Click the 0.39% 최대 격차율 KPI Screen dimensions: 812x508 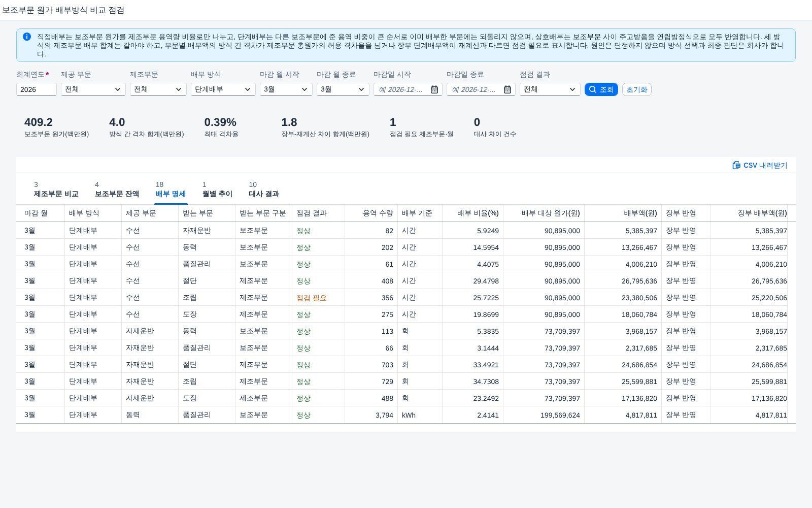click(221, 127)
